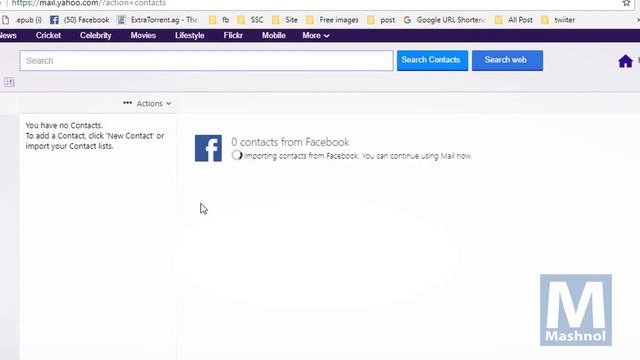
Task: Open the twiiter bookmark folder
Action: tap(558, 20)
